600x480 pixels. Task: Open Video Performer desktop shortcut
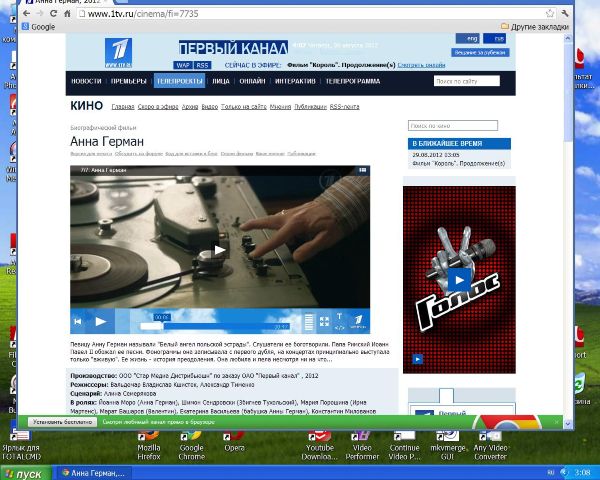362,445
